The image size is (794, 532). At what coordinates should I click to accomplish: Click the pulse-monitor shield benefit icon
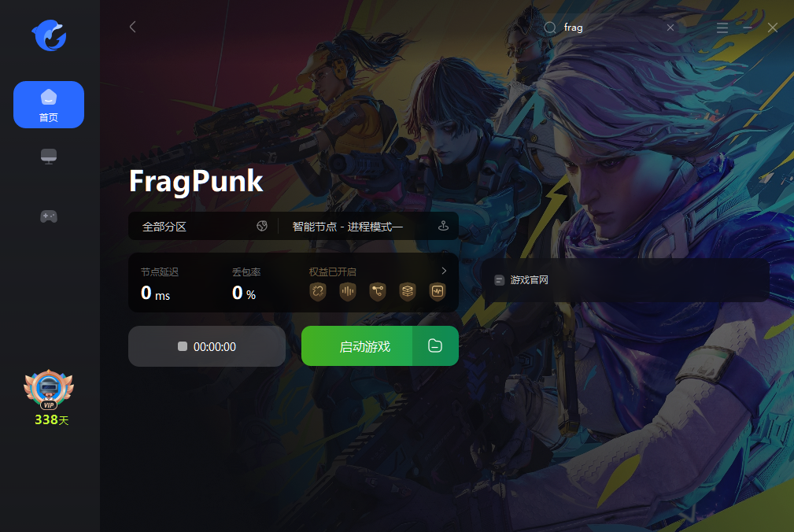[x=438, y=291]
